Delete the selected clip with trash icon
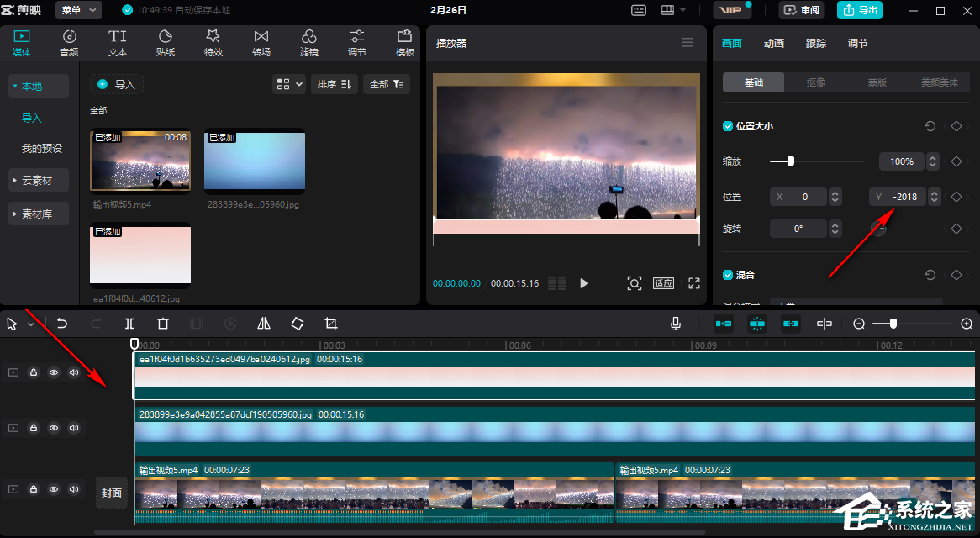 pyautogui.click(x=163, y=324)
